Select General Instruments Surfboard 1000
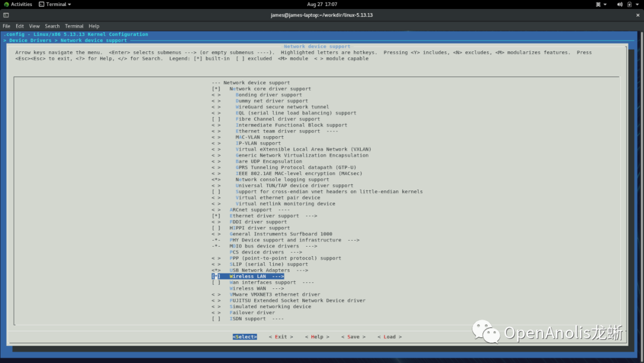The height and width of the screenshot is (363, 644). coord(281,234)
